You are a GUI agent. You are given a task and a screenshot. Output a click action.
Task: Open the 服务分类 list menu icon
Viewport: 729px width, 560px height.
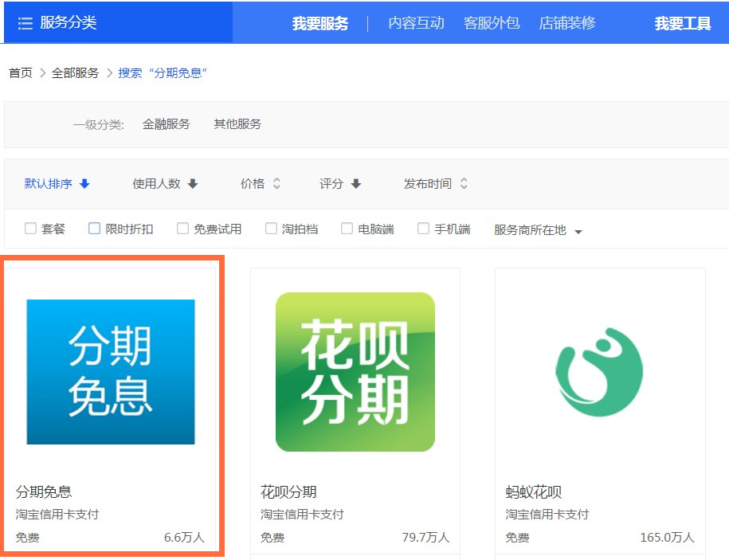point(25,23)
